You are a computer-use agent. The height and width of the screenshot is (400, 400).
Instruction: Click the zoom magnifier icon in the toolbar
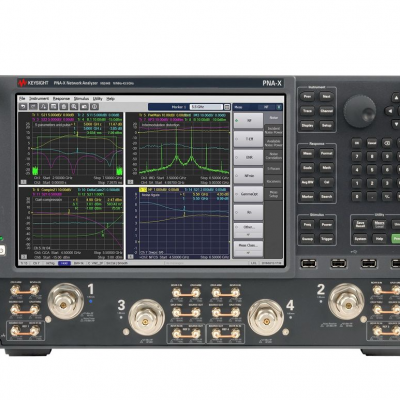[x=74, y=107]
